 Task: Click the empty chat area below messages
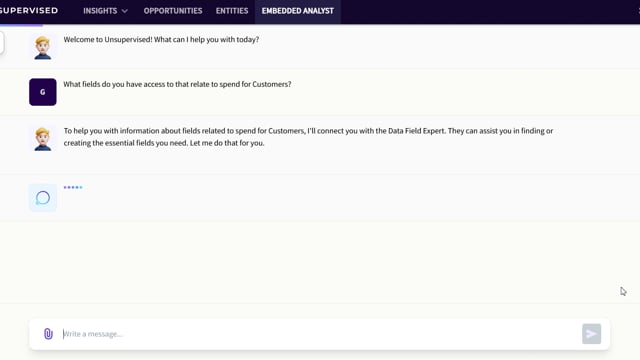point(320,261)
